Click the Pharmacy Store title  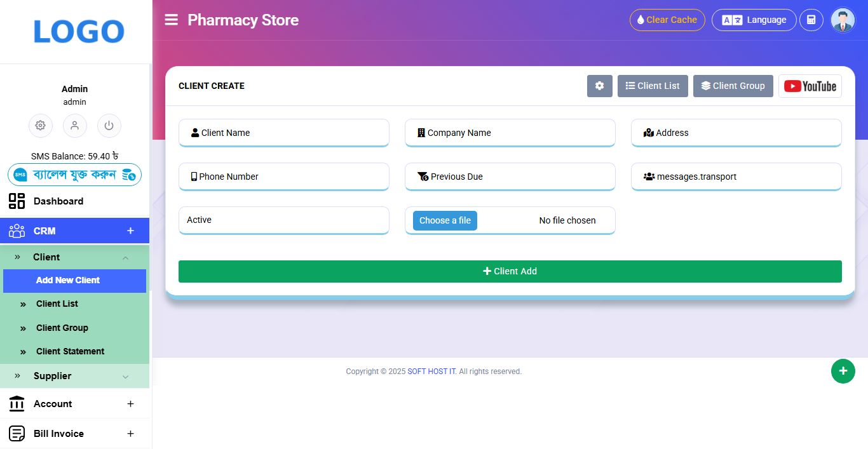tap(243, 20)
